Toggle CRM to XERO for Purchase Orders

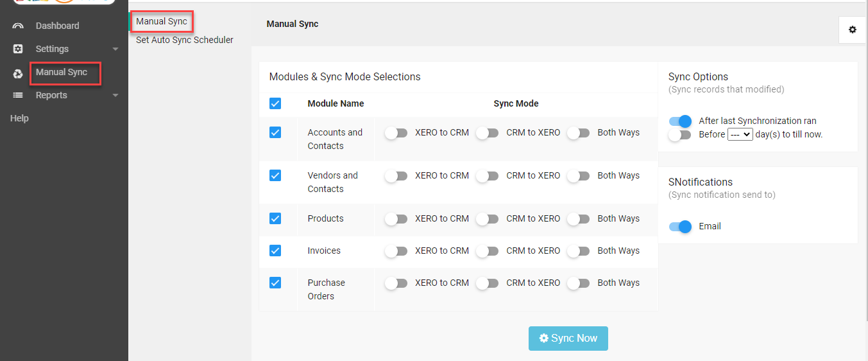click(488, 283)
